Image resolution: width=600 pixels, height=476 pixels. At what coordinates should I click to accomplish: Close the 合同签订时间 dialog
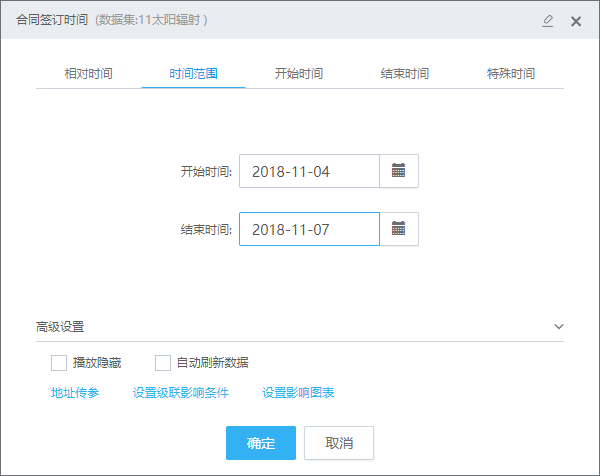click(576, 20)
